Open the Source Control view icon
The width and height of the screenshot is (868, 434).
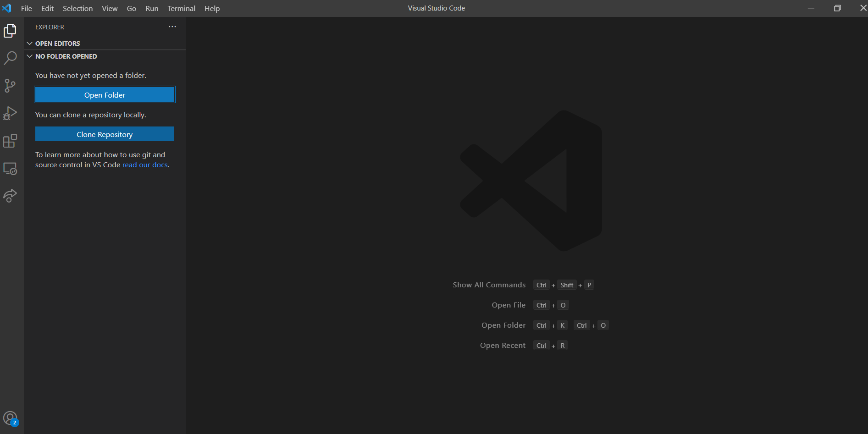(x=10, y=86)
